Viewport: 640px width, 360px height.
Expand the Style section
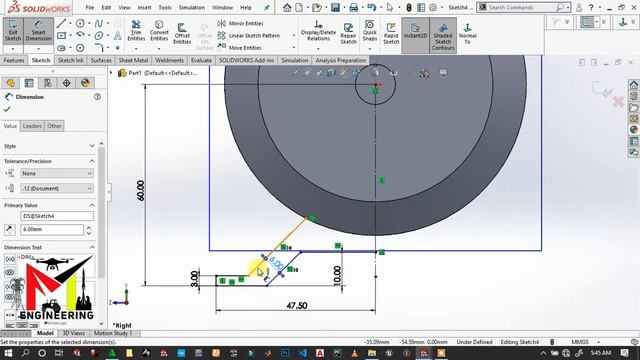pyautogui.click(x=92, y=146)
